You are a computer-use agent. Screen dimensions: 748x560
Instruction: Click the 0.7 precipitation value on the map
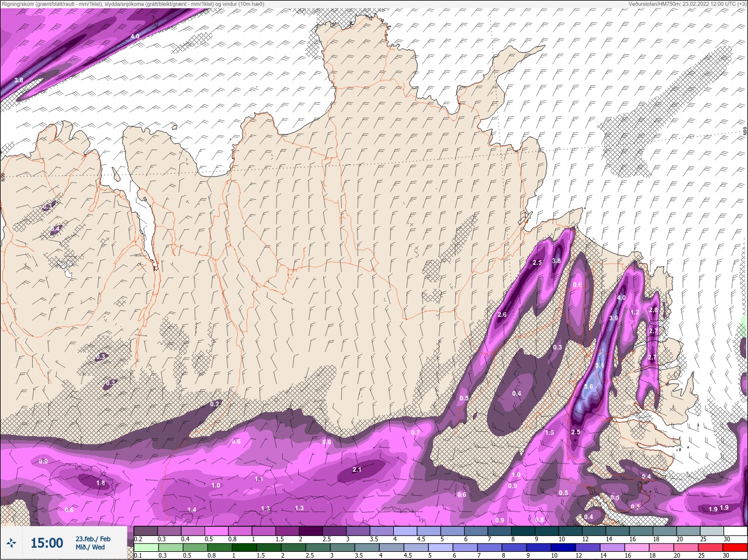point(415,433)
